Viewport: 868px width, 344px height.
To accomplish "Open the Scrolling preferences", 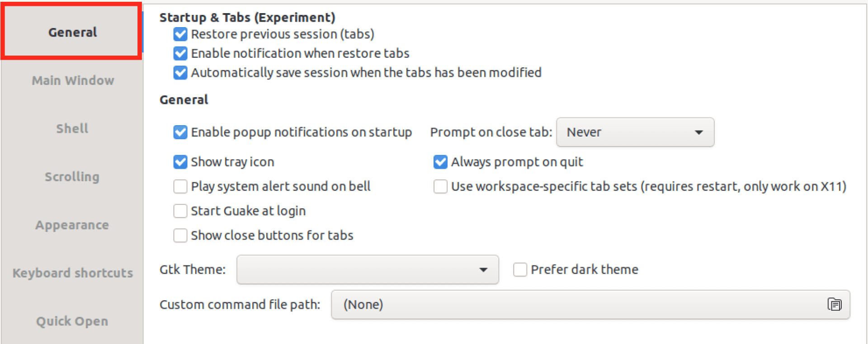I will tap(72, 177).
